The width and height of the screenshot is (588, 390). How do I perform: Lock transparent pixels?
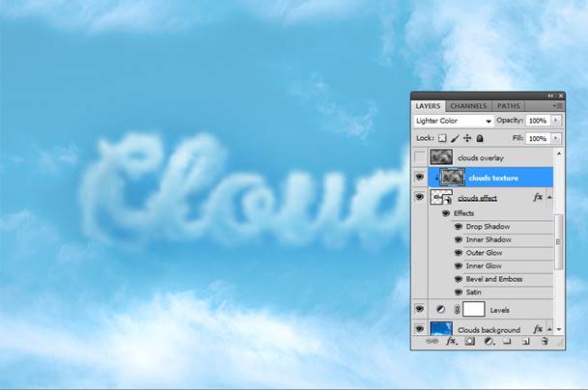(442, 138)
